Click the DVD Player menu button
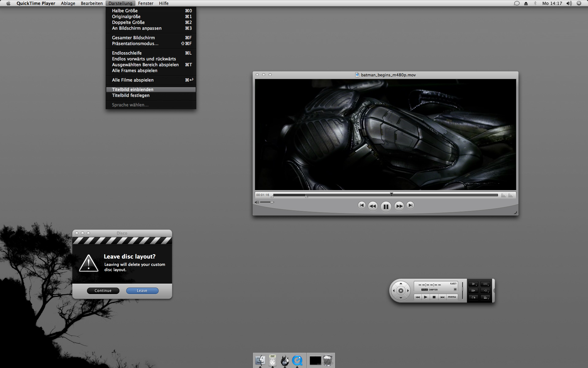The image size is (588, 368). pyautogui.click(x=452, y=297)
